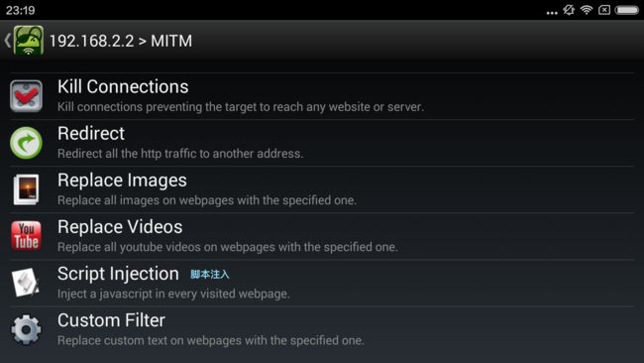644x363 pixels.
Task: Tap the Replace Images photo icon
Action: (27, 189)
